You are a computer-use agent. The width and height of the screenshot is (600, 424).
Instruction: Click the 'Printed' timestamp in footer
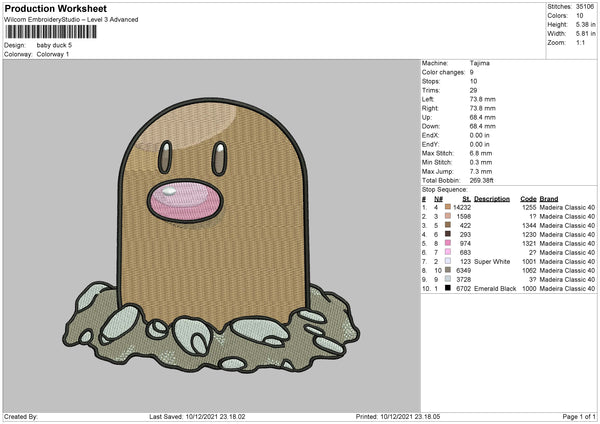(398, 416)
